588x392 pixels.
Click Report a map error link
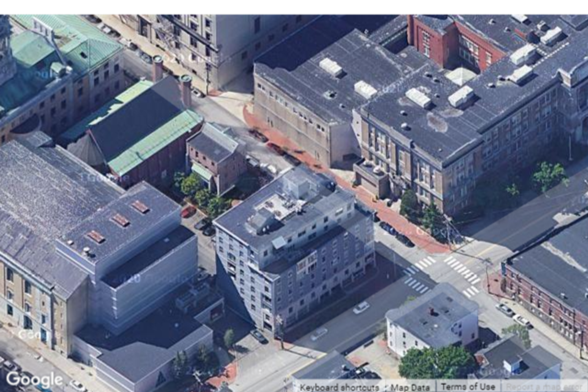click(x=544, y=387)
